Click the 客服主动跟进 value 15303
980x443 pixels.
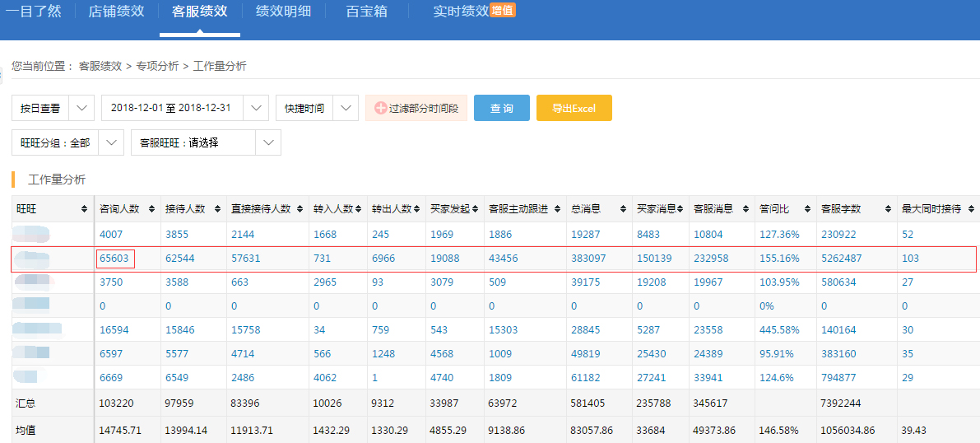pyautogui.click(x=503, y=329)
